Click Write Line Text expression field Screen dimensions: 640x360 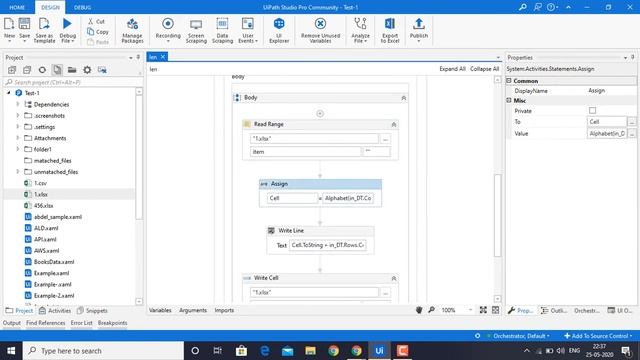(x=328, y=245)
